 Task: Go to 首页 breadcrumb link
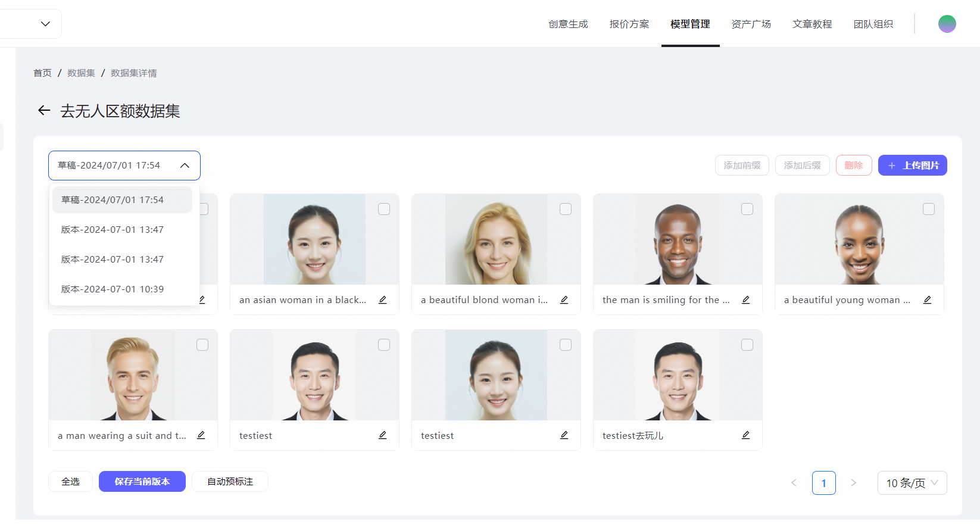pos(42,73)
